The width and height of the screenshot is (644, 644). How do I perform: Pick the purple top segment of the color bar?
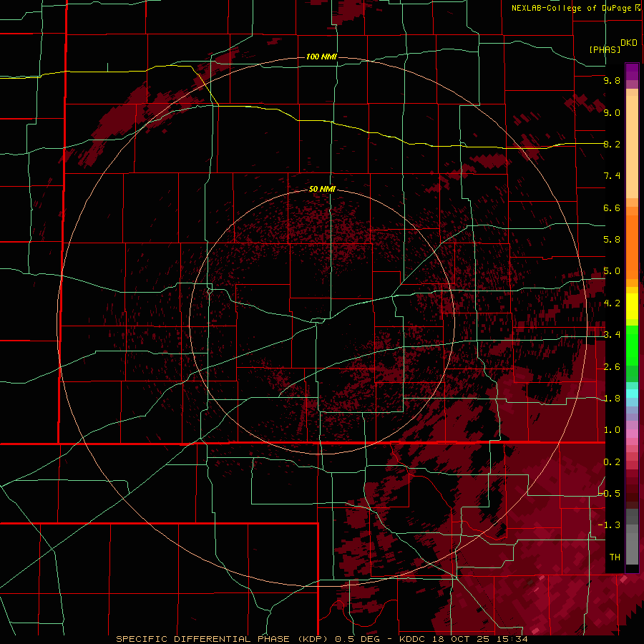632,72
